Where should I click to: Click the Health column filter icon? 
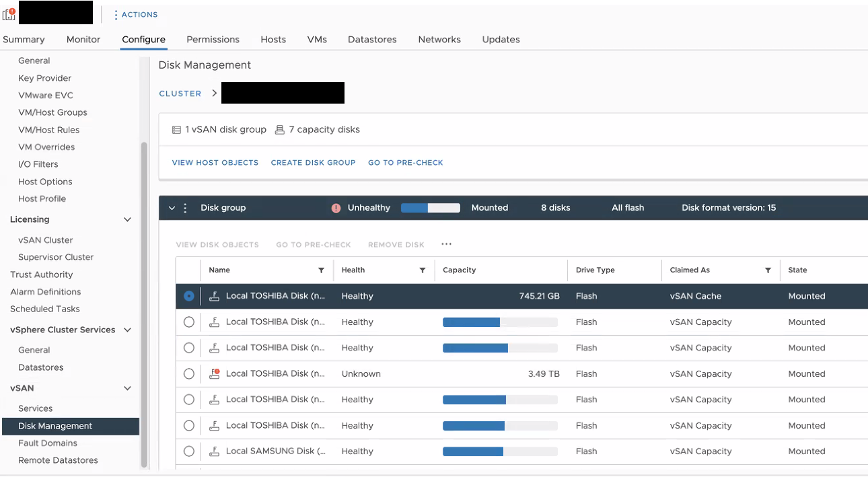(x=422, y=270)
